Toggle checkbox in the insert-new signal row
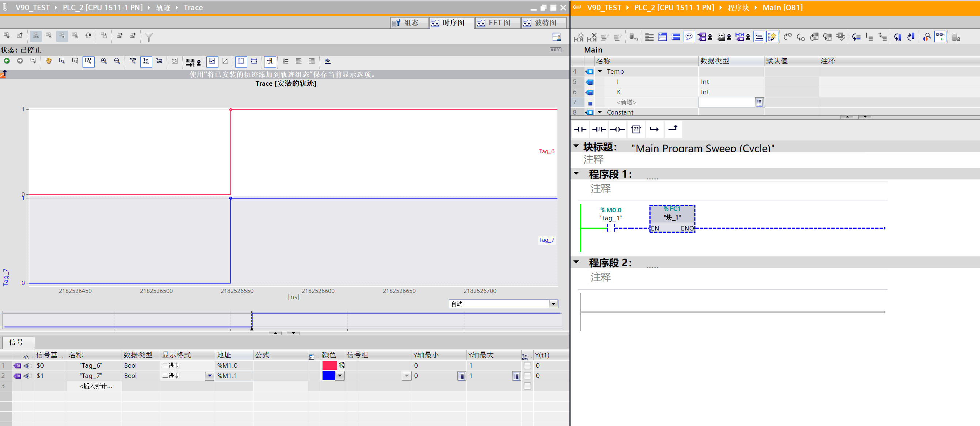The image size is (980, 426). point(527,386)
